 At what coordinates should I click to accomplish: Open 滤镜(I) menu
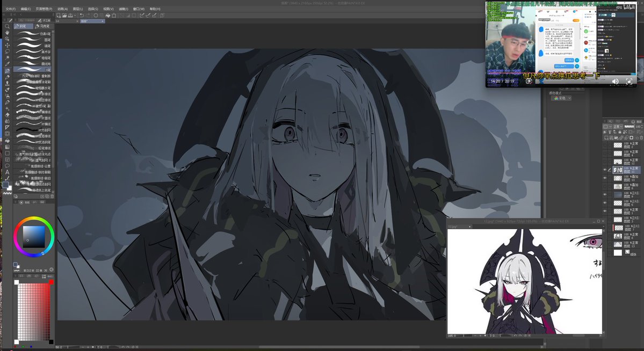click(123, 9)
